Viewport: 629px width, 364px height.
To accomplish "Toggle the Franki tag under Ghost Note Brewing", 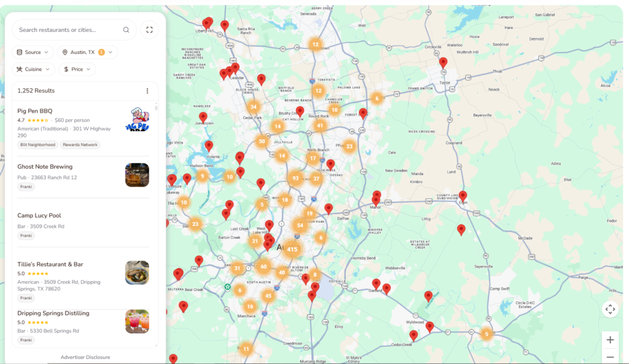I will click(26, 186).
